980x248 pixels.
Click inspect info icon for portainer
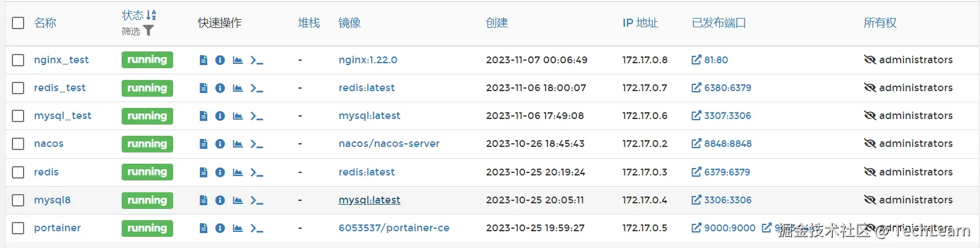pyautogui.click(x=220, y=228)
